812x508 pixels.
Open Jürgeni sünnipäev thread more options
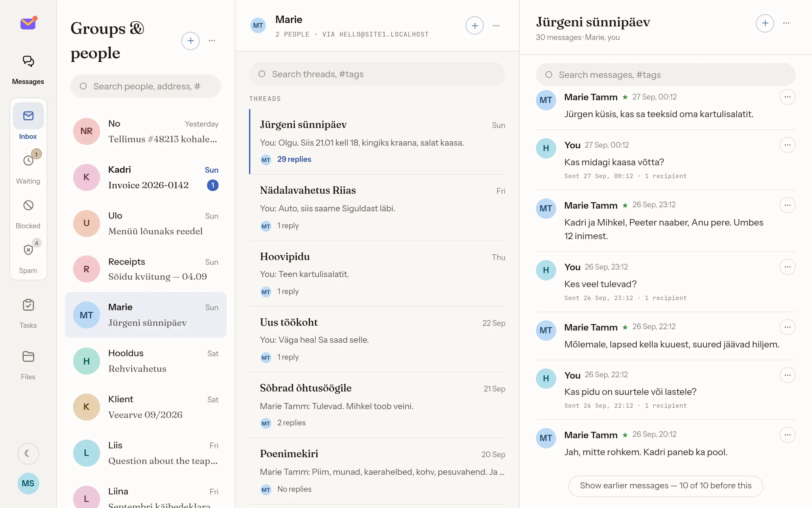[786, 23]
